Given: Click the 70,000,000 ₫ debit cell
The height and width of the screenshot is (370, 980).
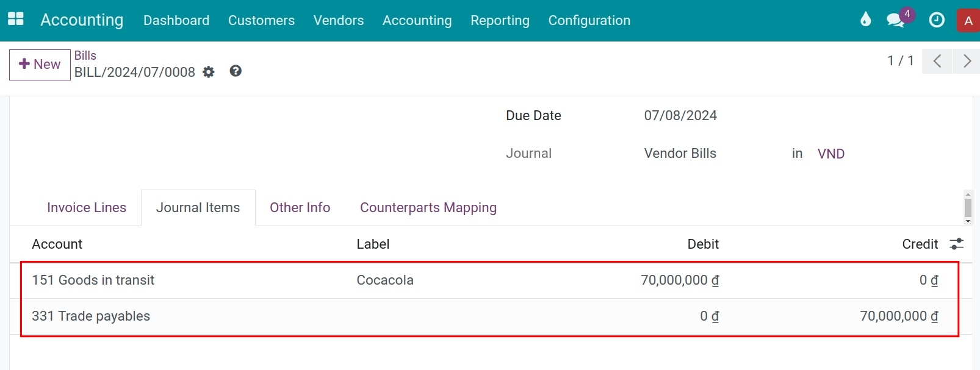Looking at the screenshot, I should pyautogui.click(x=680, y=280).
